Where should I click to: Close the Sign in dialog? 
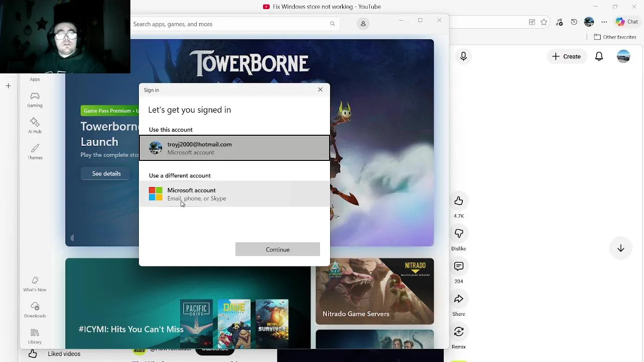[x=320, y=89]
